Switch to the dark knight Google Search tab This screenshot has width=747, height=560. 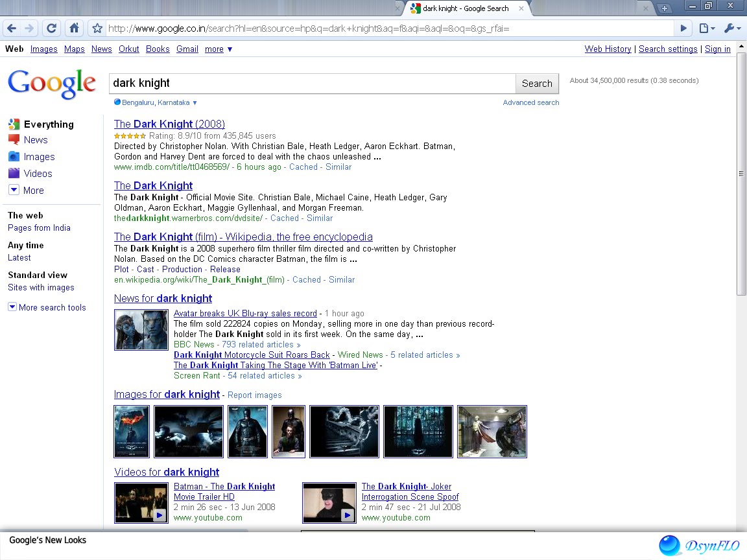[x=467, y=8]
